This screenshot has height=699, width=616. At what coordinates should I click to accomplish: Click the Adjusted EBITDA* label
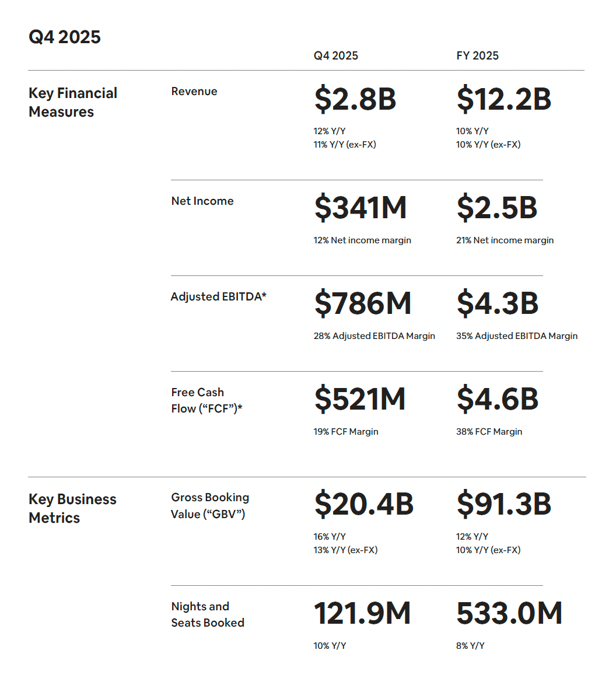[219, 297]
